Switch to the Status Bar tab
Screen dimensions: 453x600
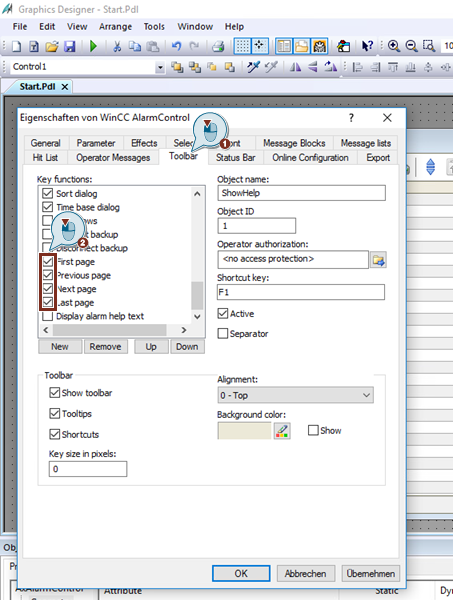point(235,158)
